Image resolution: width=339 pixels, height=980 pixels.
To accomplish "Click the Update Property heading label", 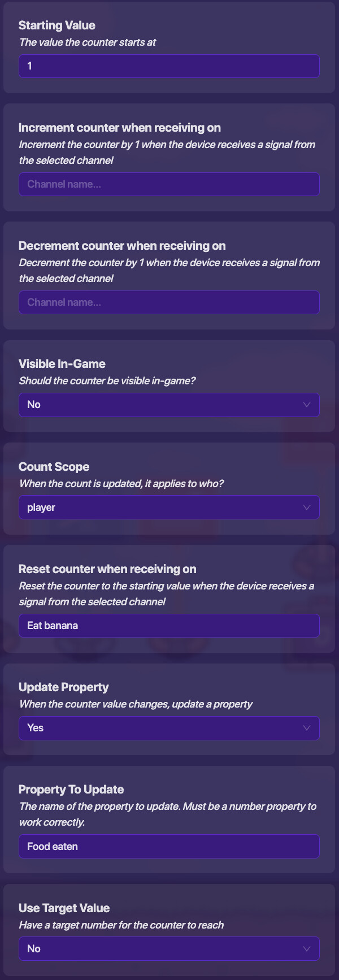I will coord(63,687).
